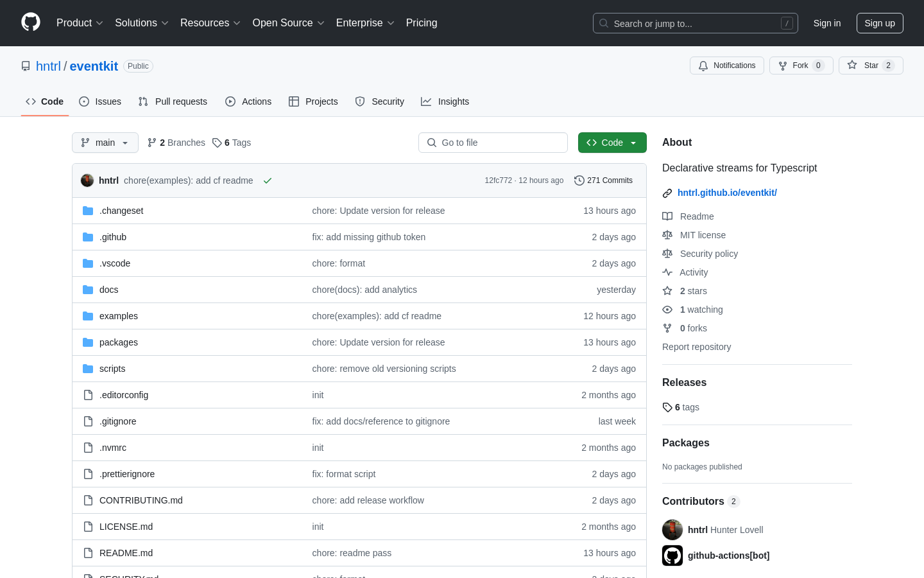Image resolution: width=924 pixels, height=578 pixels.
Task: Open the .gitignore file
Action: pos(118,421)
